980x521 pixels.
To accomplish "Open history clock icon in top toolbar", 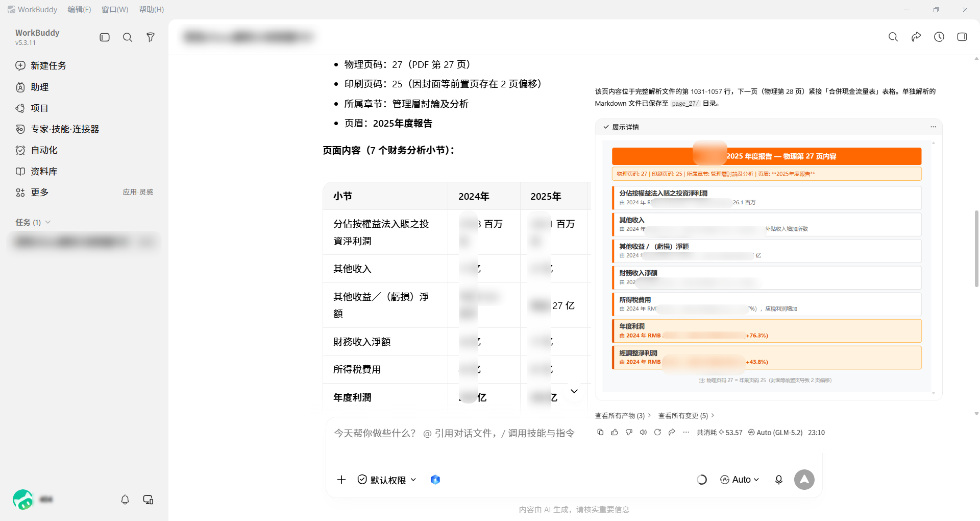I will pyautogui.click(x=939, y=37).
